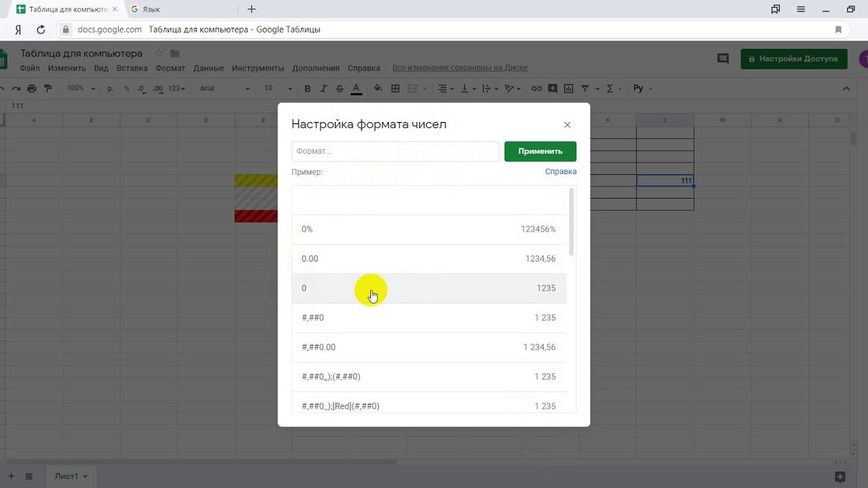
Task: Open the Arial font dropdown
Action: coord(224,88)
